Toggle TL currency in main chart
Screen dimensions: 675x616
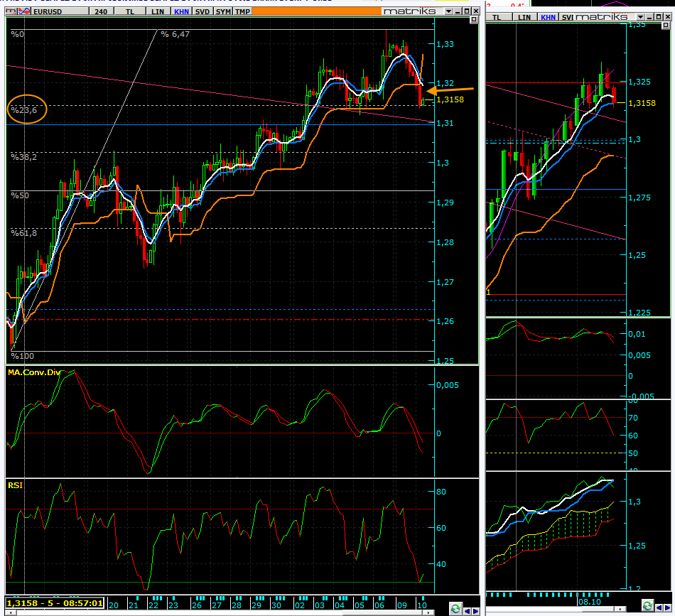pos(129,12)
